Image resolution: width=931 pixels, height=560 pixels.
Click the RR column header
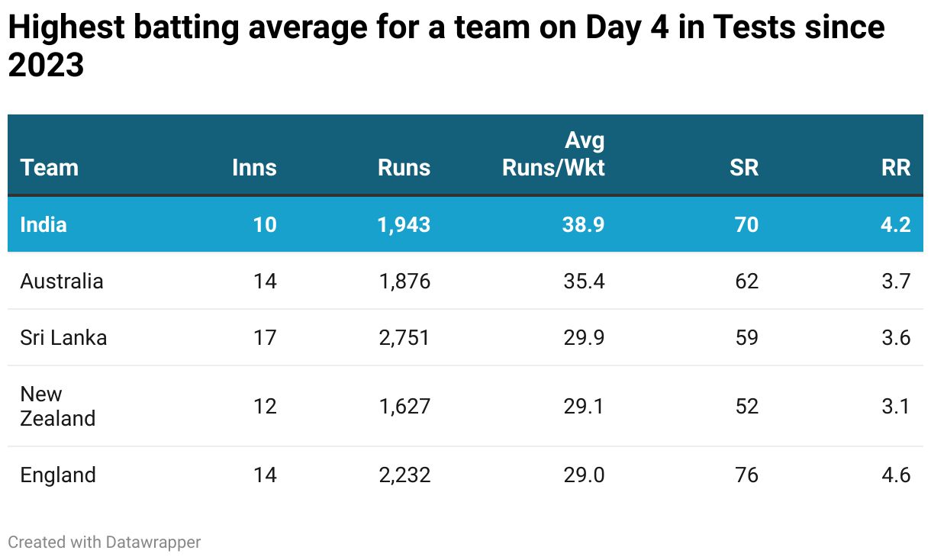896,167
